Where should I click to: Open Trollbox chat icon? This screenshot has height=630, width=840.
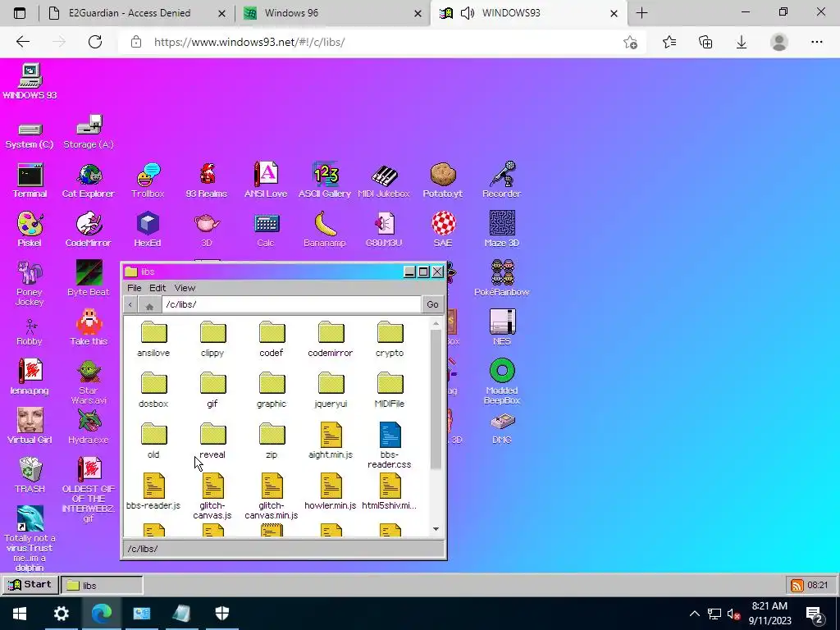(x=148, y=181)
